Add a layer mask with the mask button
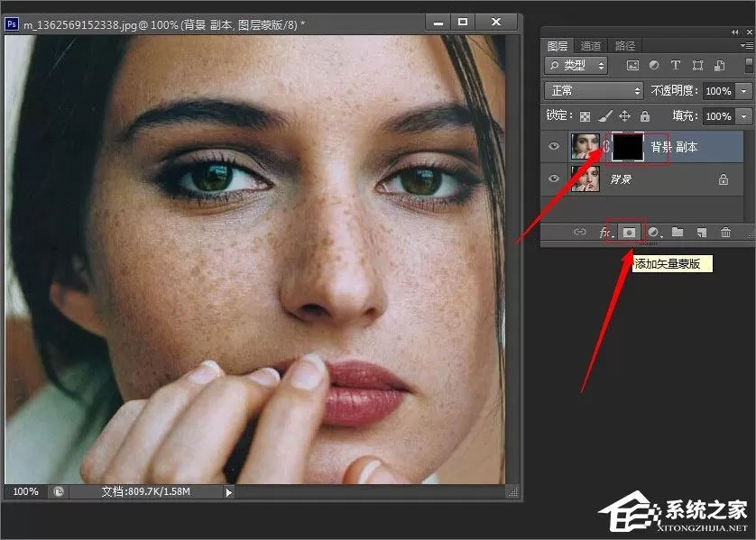 coord(629,233)
